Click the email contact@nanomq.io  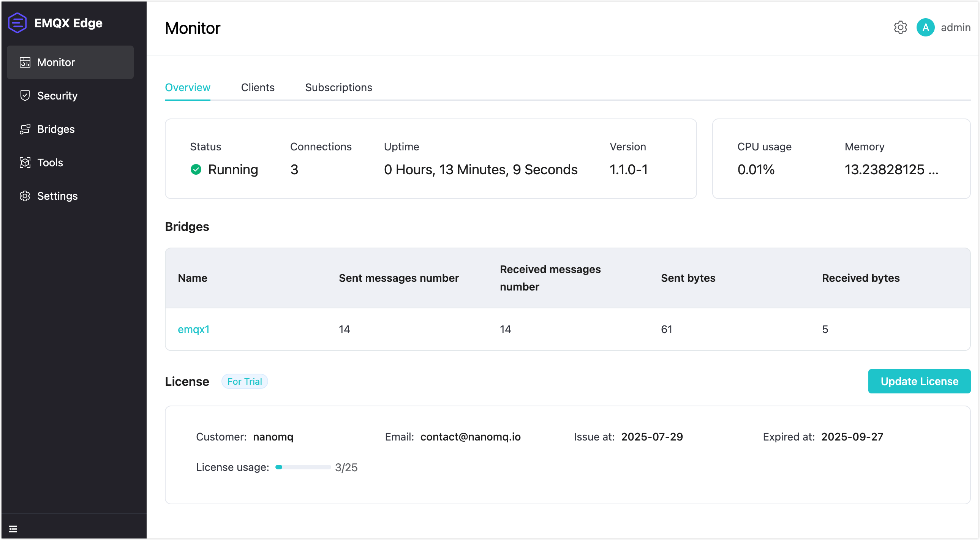[x=470, y=437]
